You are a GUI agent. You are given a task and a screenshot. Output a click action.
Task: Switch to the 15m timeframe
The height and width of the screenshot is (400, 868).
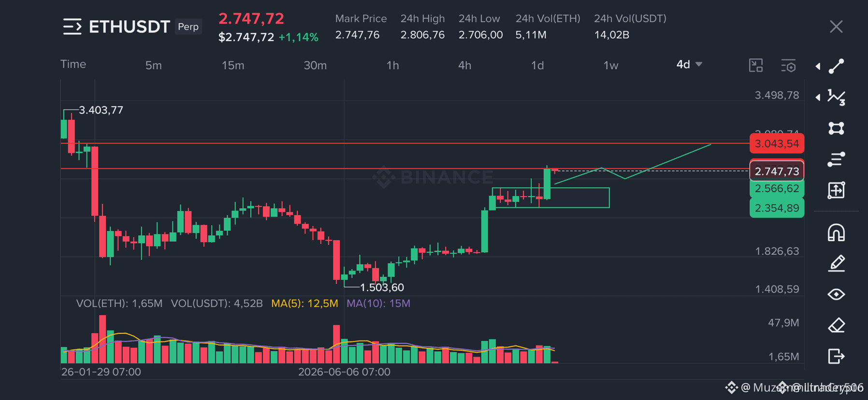233,65
